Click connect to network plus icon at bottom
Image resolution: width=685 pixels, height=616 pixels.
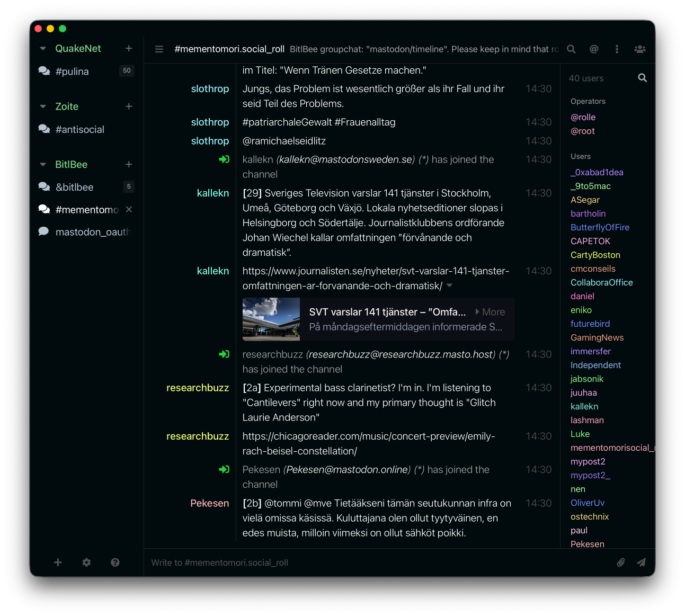coord(58,563)
